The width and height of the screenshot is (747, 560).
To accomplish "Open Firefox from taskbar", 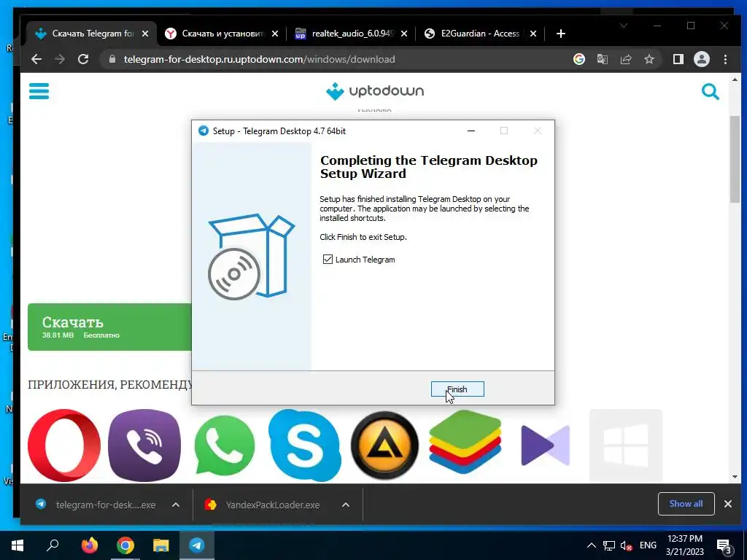I will click(x=89, y=545).
